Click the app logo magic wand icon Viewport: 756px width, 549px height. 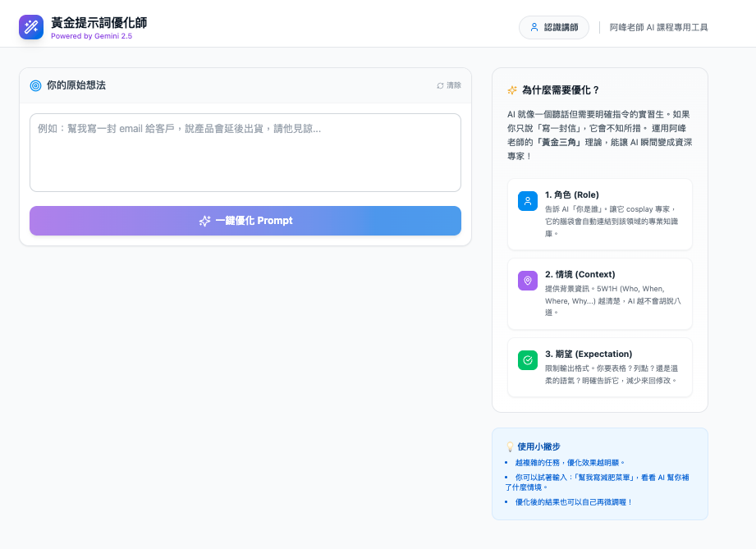tap(31, 25)
